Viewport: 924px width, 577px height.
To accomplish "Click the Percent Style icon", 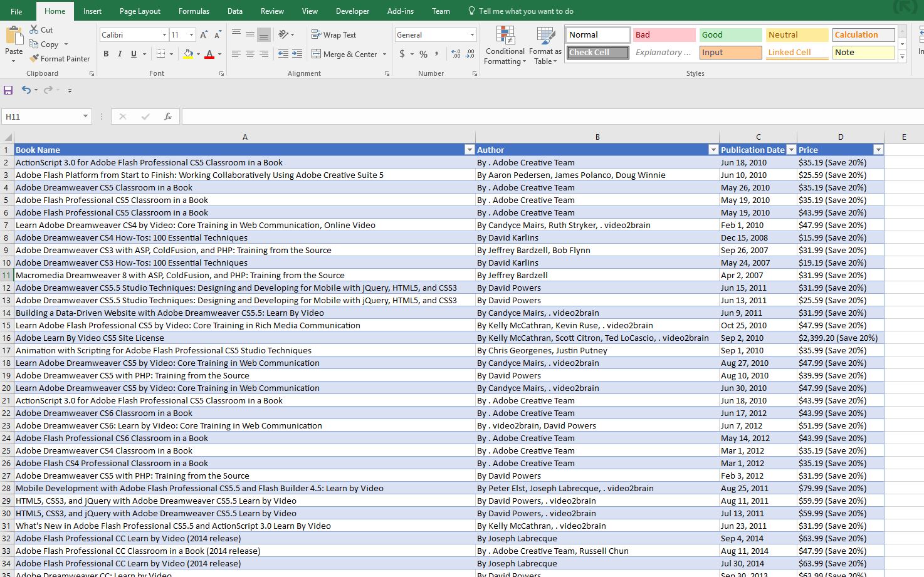I will [x=424, y=54].
